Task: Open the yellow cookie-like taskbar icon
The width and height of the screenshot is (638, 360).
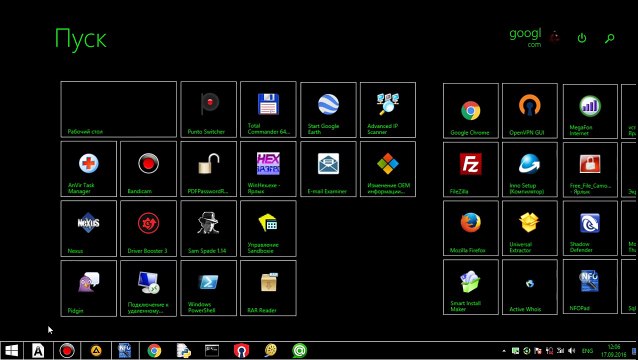Action: (270, 351)
